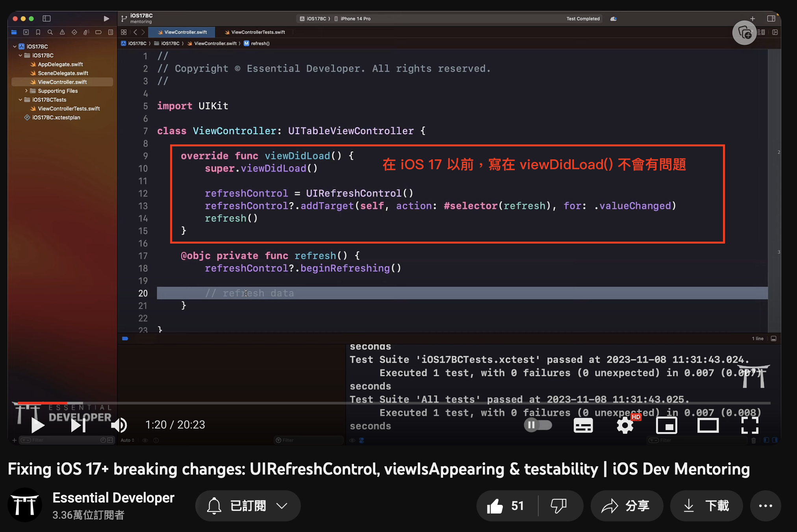Image resolution: width=797 pixels, height=532 pixels.
Task: Open the Test navigator diamond icon
Action: 74,32
